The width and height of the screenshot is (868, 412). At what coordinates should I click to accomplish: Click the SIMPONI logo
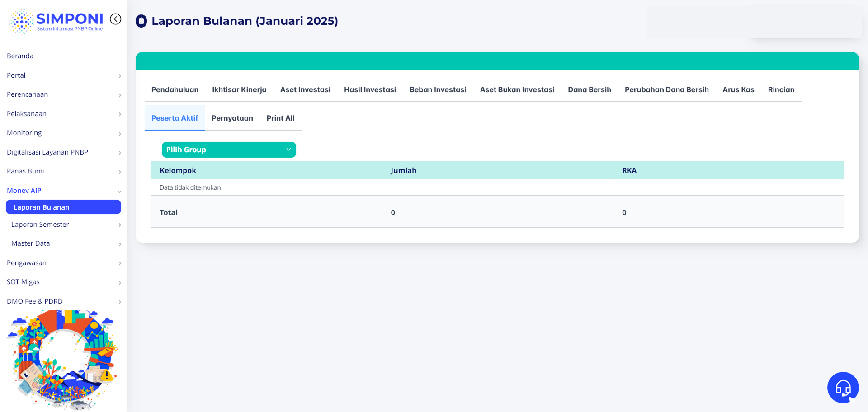[x=56, y=21]
